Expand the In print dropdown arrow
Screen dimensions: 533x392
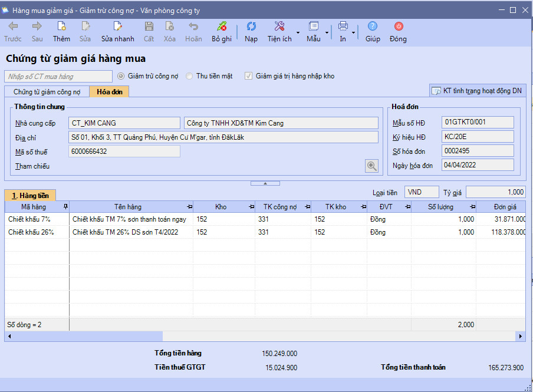[353, 32]
